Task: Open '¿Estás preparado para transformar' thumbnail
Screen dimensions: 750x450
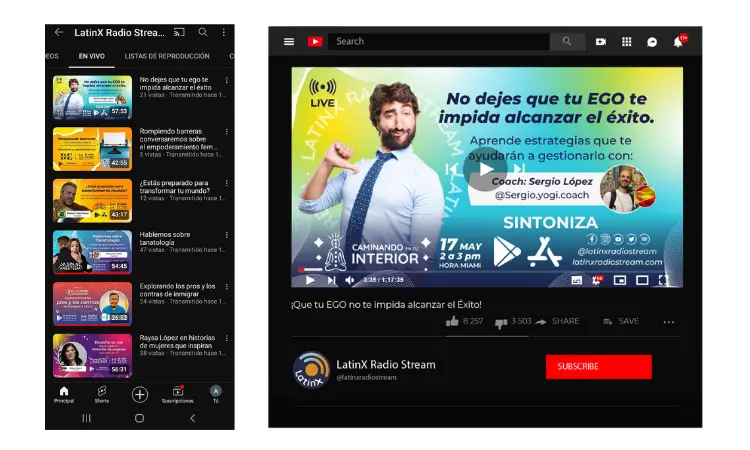Action: [92, 200]
